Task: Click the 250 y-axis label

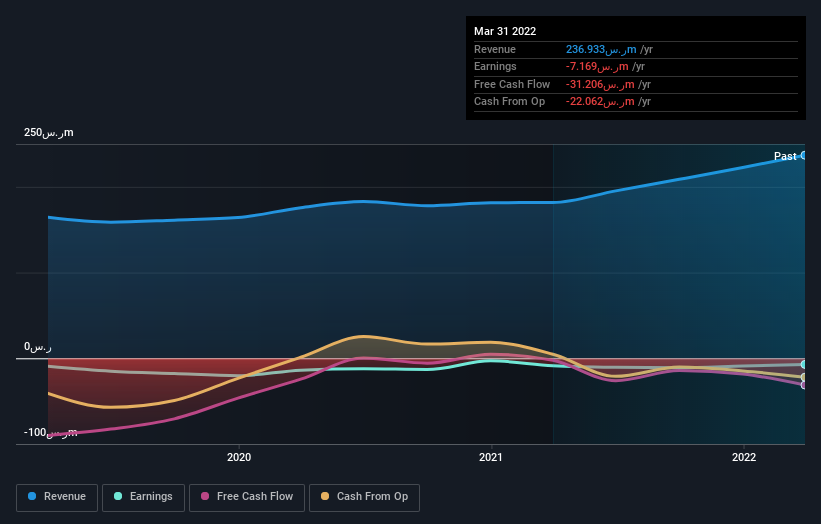Action: click(49, 132)
